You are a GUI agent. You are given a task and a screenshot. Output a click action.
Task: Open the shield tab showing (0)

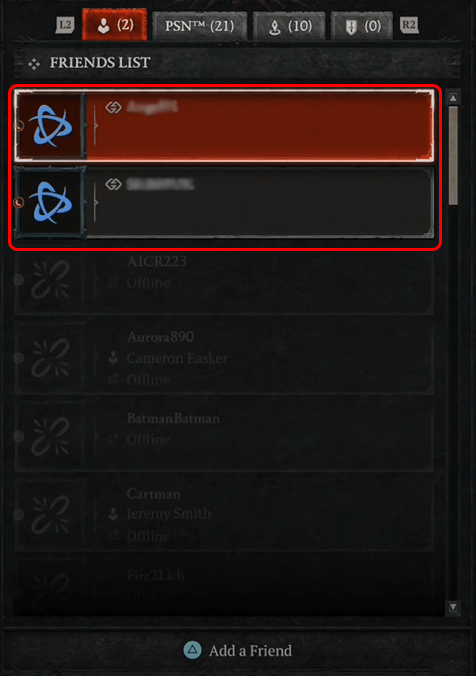(x=362, y=26)
